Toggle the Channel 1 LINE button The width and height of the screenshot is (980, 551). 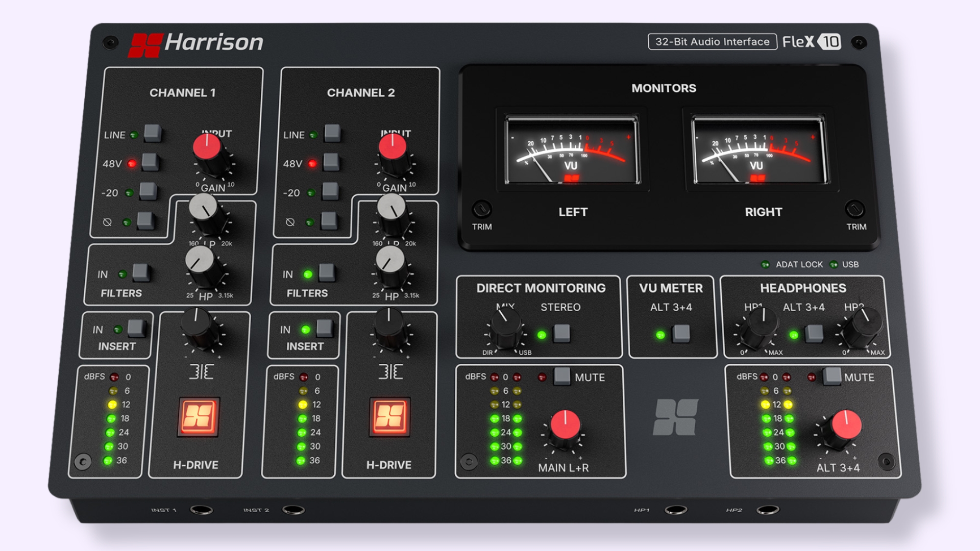point(153,133)
